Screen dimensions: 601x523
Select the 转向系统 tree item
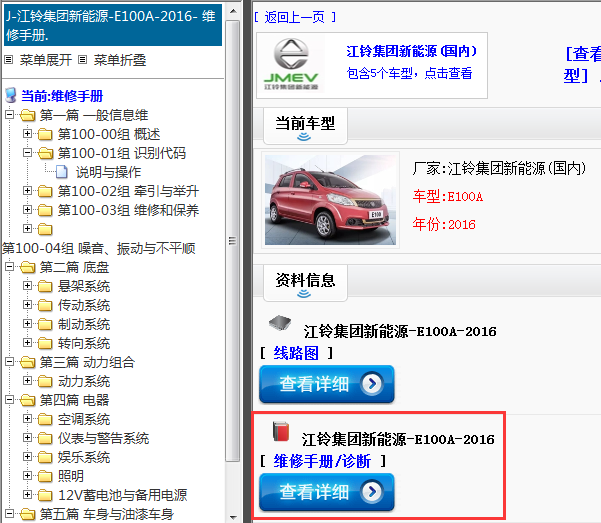click(x=84, y=343)
